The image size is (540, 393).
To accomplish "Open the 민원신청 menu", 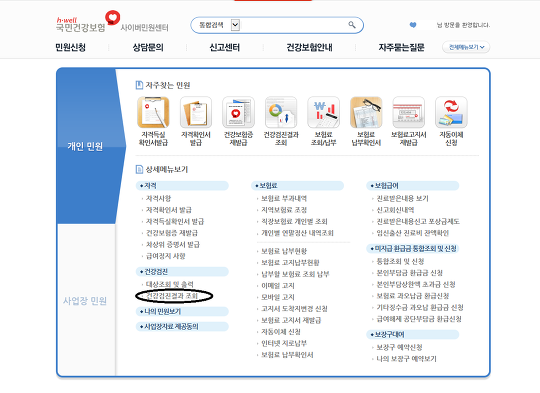I will click(70, 47).
